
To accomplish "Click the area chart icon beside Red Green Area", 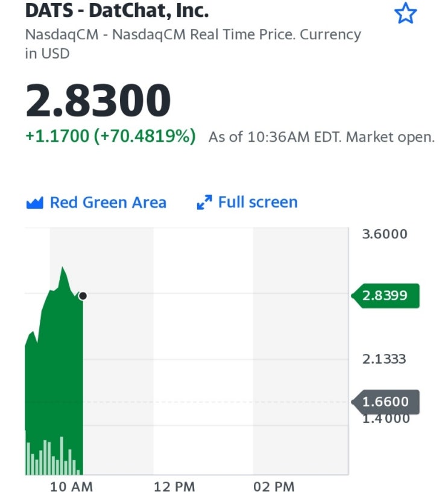I will pyautogui.click(x=35, y=203).
